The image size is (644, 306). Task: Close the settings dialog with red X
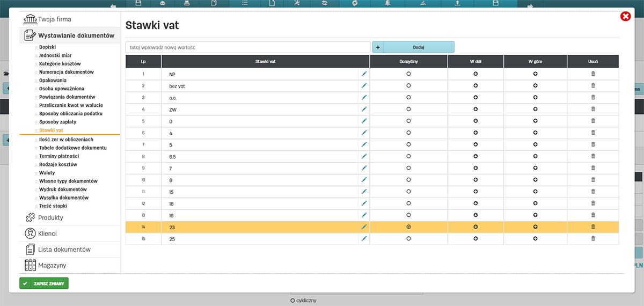point(625,17)
